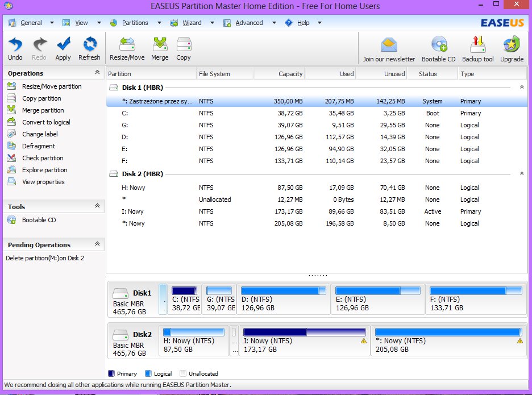
Task: Select the C: partition row
Action: pos(317,113)
